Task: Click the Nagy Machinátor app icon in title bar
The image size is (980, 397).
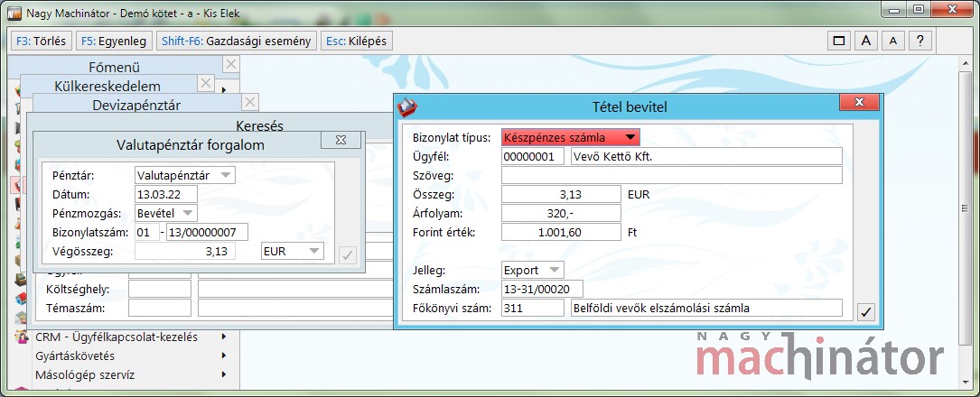Action: point(14,13)
